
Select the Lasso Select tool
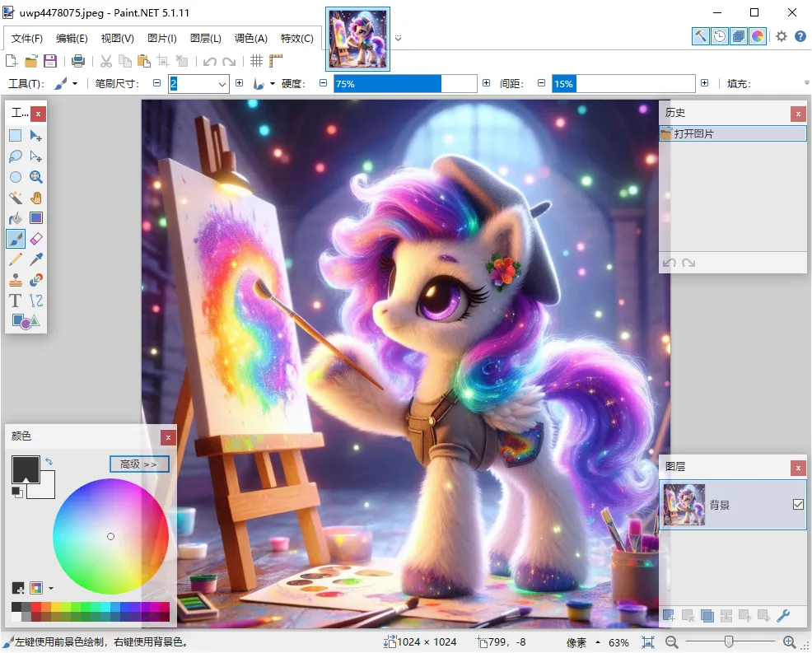coord(16,156)
